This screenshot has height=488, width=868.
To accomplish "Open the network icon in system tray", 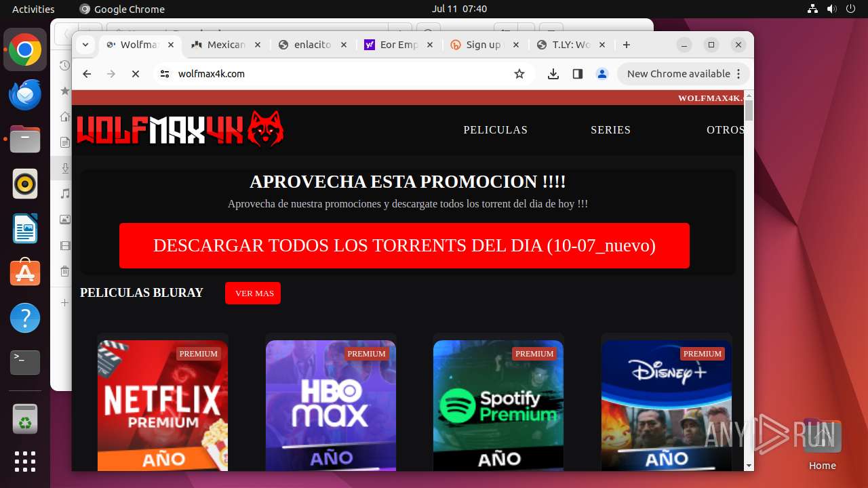I will click(x=813, y=9).
